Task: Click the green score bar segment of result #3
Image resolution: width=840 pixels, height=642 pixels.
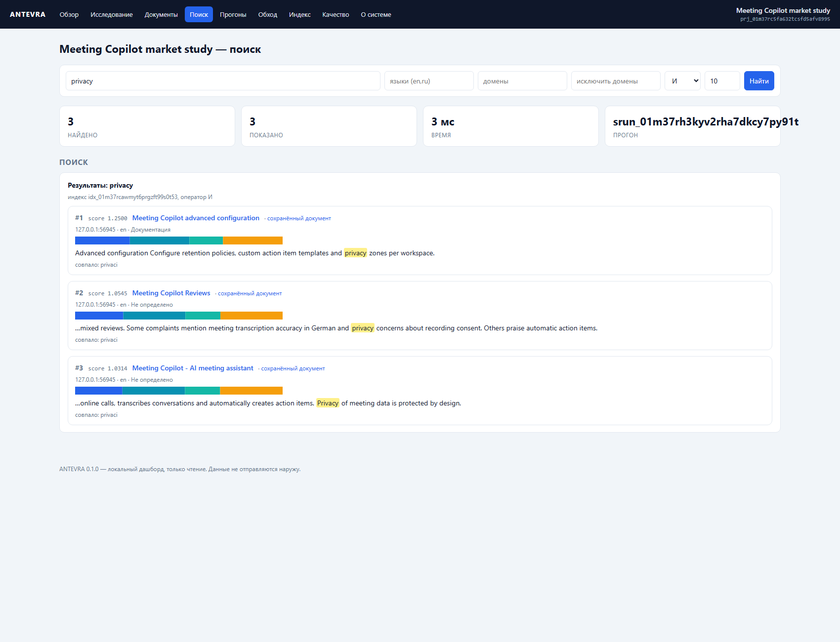Action: [203, 391]
